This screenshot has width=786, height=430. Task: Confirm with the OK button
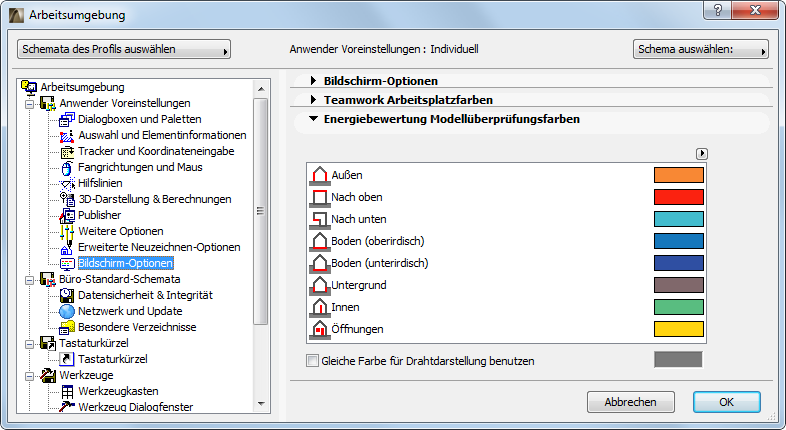[x=727, y=402]
